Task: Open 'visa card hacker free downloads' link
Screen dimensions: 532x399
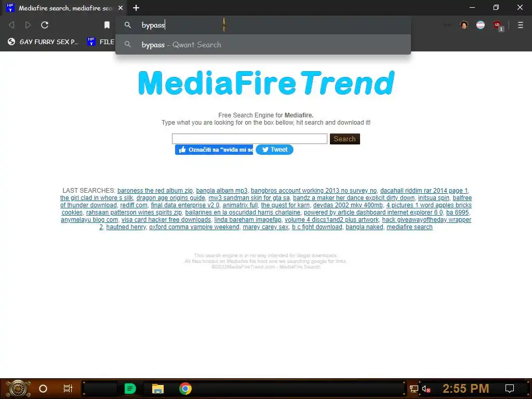Action: click(166, 220)
